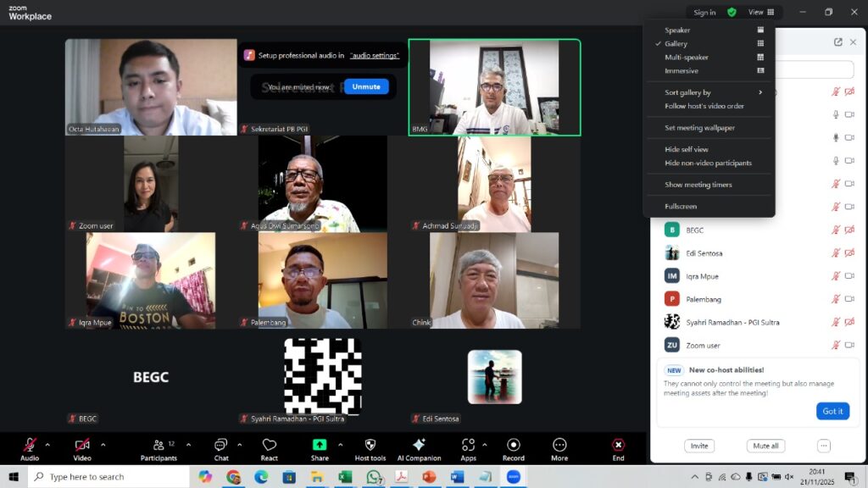Expand video options arrow beside Video
868x488 pixels.
(103, 444)
